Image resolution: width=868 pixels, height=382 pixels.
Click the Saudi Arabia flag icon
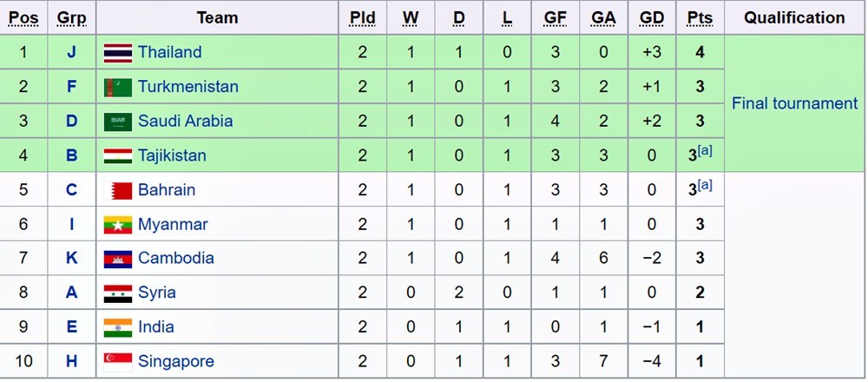(117, 122)
